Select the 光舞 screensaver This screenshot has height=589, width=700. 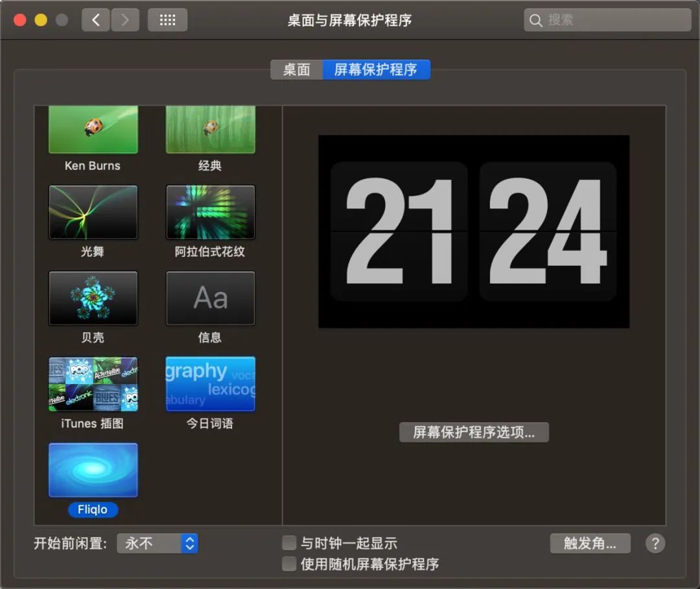93,211
